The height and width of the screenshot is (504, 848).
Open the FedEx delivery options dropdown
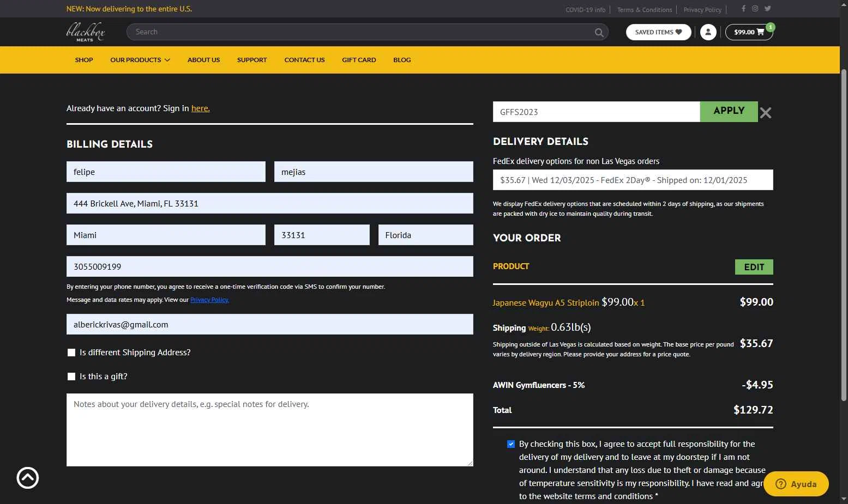[x=633, y=180]
